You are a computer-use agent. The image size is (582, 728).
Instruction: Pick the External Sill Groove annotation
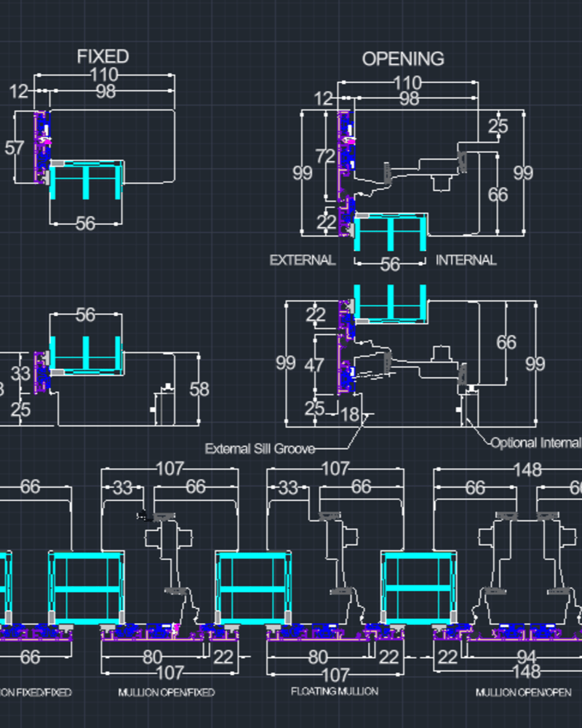(260, 448)
